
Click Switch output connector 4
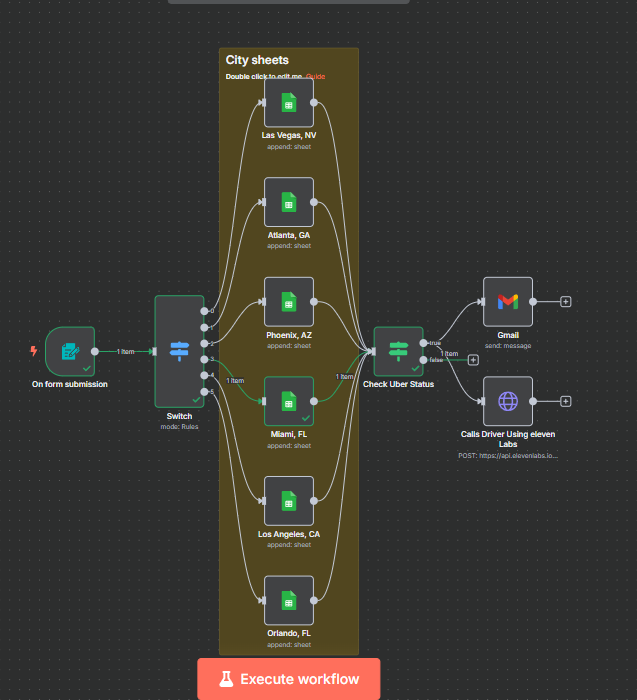pos(204,375)
